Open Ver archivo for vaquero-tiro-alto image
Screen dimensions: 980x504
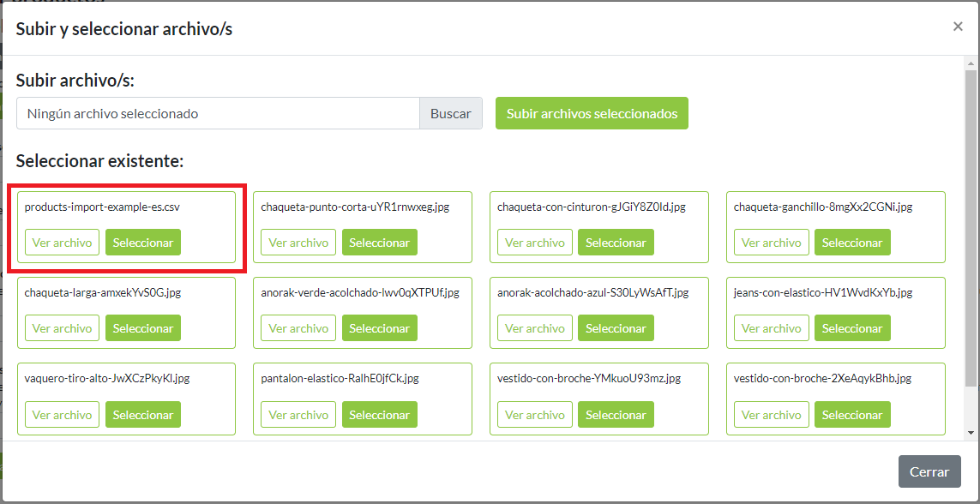click(x=62, y=414)
